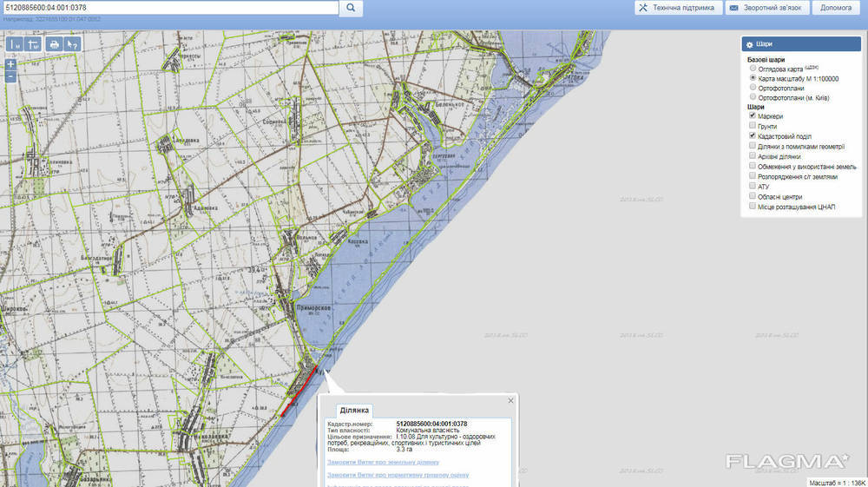Close the Ділянка info popup
This screenshot has width=868, height=487.
(511, 400)
